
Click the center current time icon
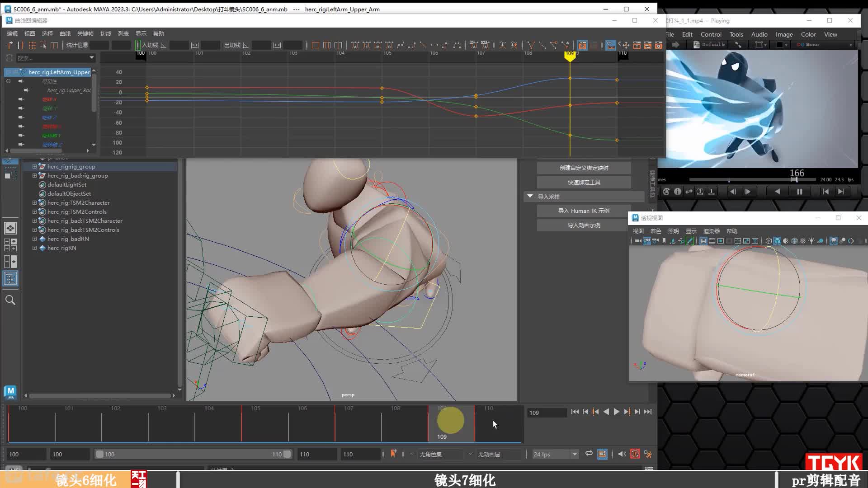tap(338, 45)
